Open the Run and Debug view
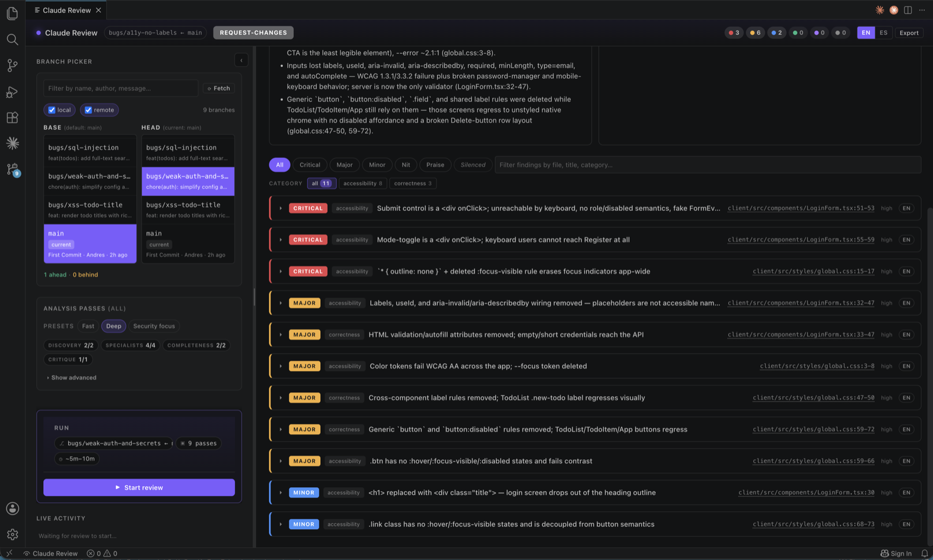The height and width of the screenshot is (560, 933). pos(12,92)
